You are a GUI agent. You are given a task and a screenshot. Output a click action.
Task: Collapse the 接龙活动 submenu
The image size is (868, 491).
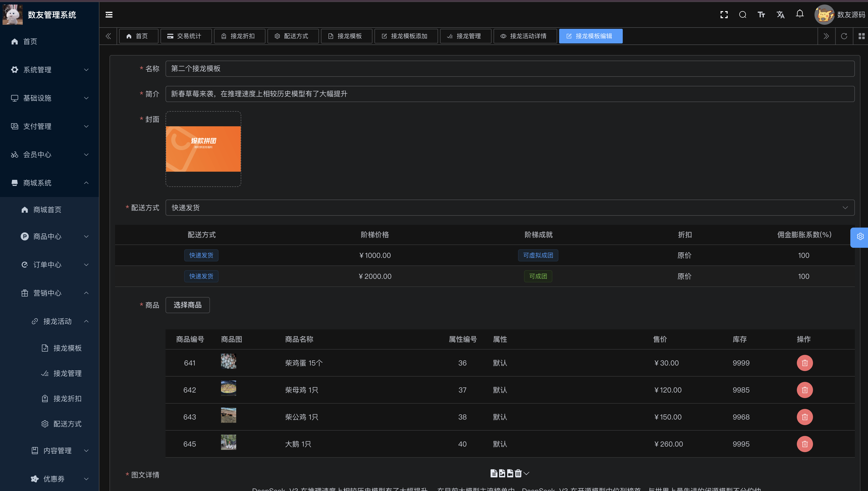(49, 322)
